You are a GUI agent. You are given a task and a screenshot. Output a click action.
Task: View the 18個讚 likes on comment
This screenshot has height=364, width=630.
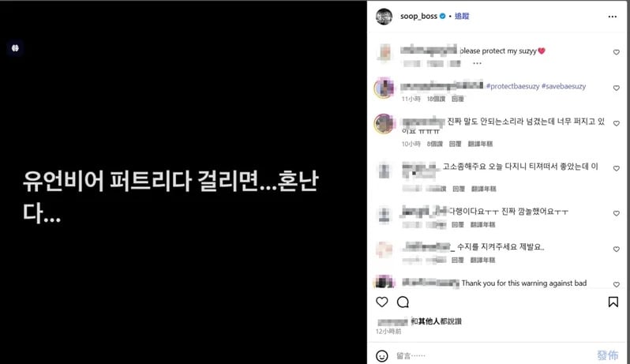436,99
